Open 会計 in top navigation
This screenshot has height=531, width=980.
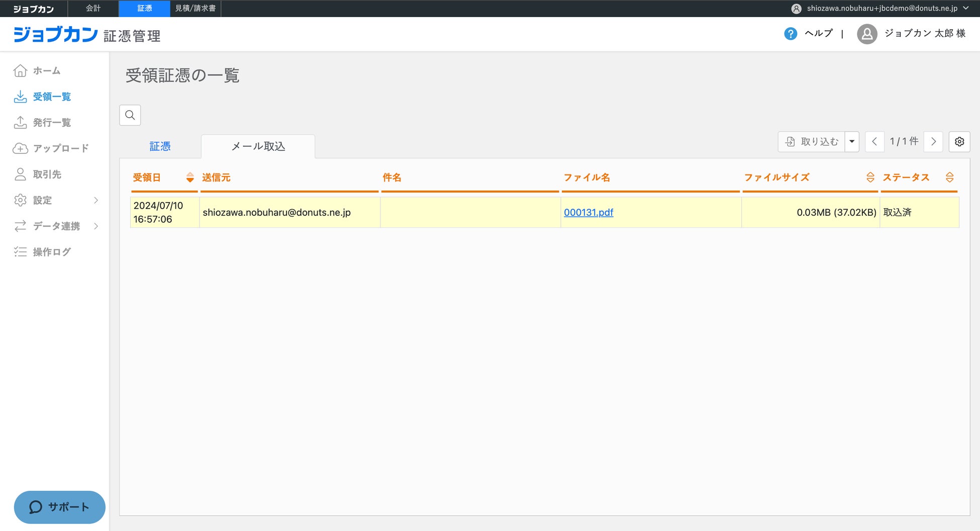point(93,9)
